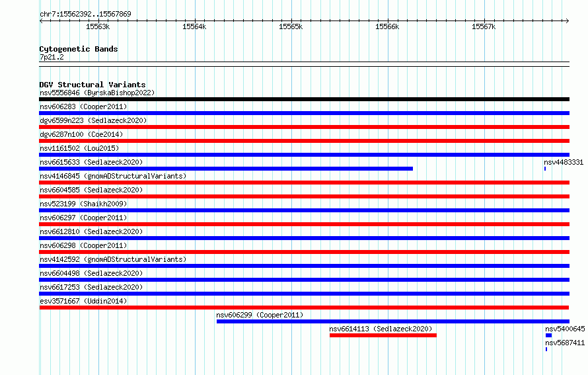Click the Cytogenetic Bands track title

[79, 49]
